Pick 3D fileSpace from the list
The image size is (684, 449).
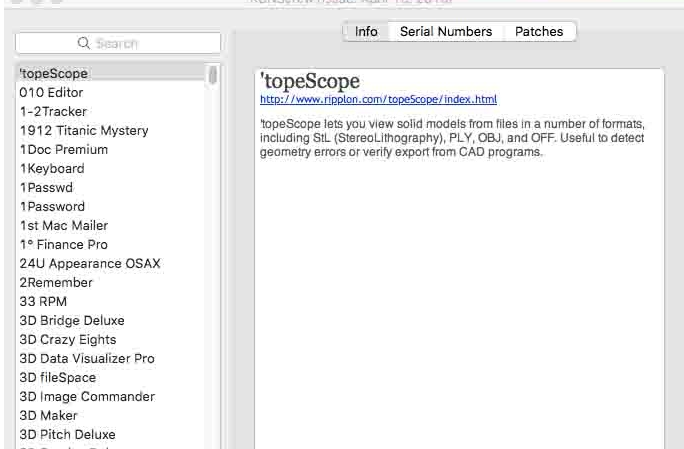pos(111,377)
